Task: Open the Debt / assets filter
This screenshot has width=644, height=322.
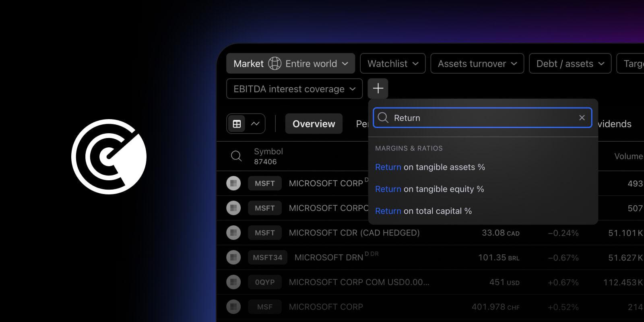Action: [570, 64]
